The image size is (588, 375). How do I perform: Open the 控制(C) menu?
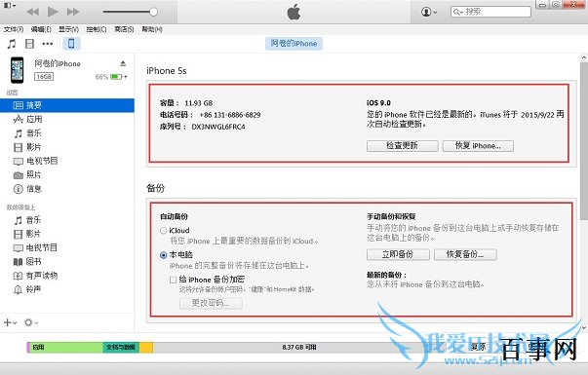coord(96,29)
